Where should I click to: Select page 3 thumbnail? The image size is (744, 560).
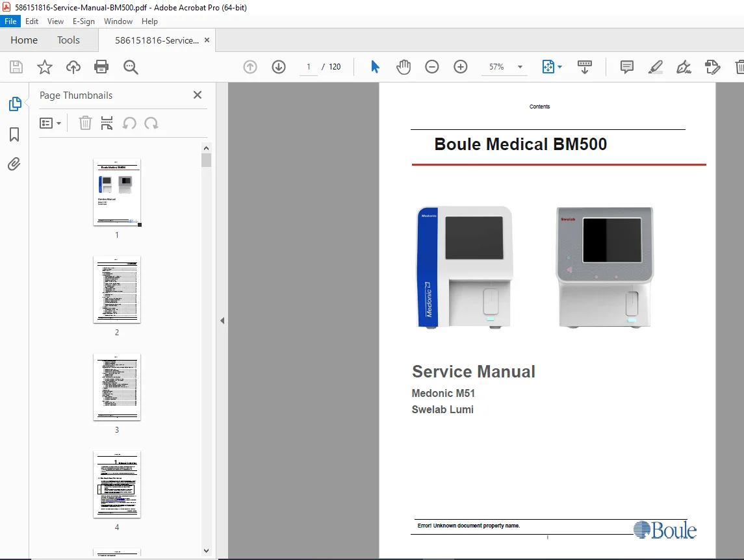click(x=117, y=387)
